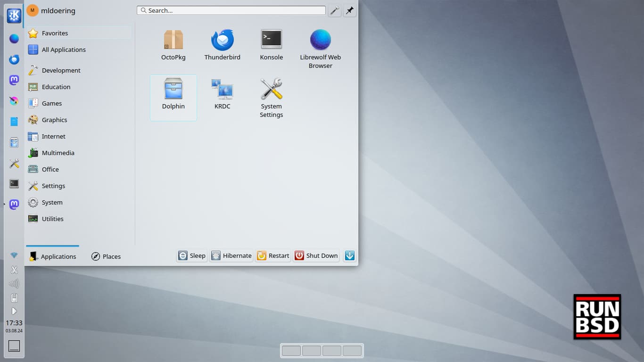Screen dimensions: 644x362
Task: Open the Multimedia category
Action: coord(79,153)
